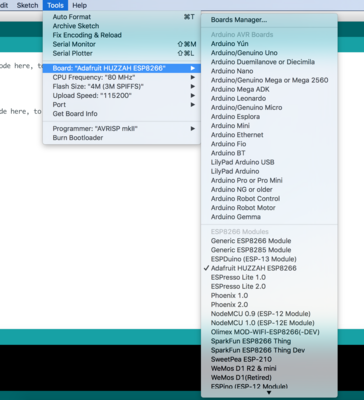Image resolution: width=364 pixels, height=400 pixels.
Task: Choose NodeMCU 1.0 (ESP-12E Module)
Action: pos(269,323)
